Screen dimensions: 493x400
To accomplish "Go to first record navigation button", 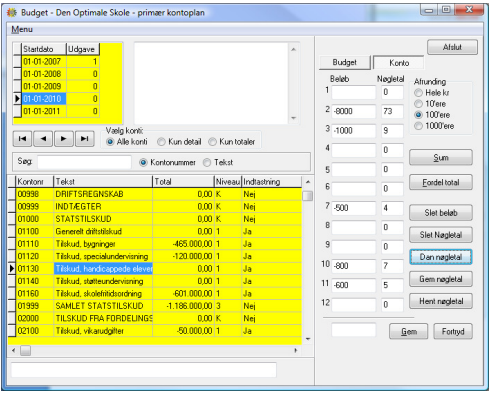I will pyautogui.click(x=22, y=139).
